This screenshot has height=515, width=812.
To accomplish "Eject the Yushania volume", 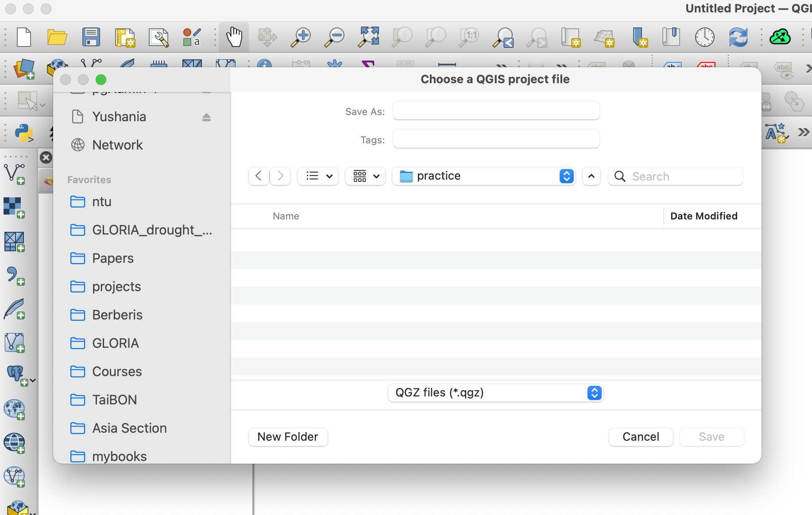I will coord(206,117).
